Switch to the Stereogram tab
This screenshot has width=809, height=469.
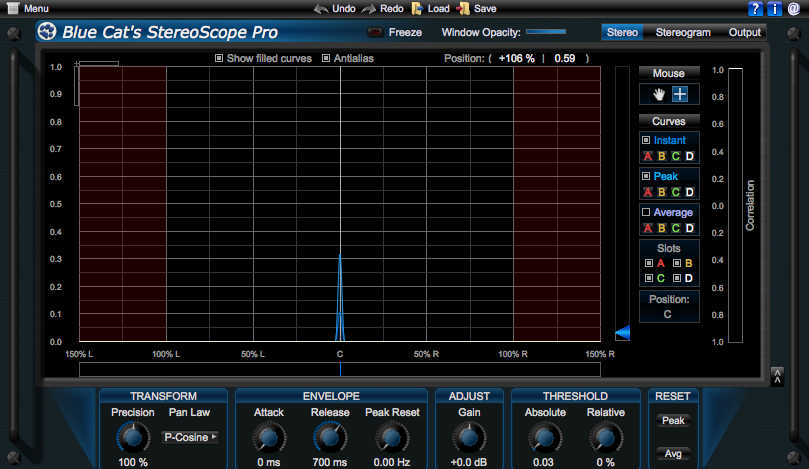(x=683, y=33)
